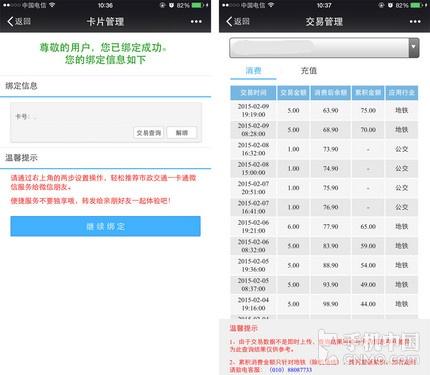Select the 2015-02-05 19:36:00 transaction row
This screenshot has width=430, height=375.
click(x=324, y=265)
